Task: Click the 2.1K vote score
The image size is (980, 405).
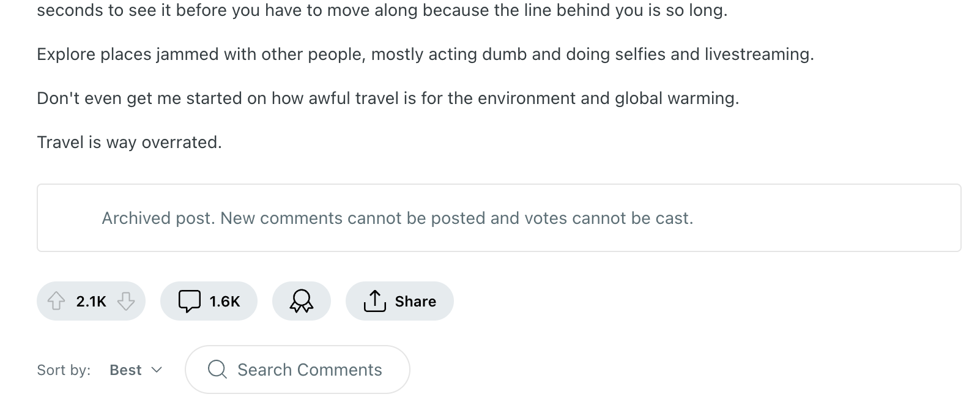Action: point(91,302)
